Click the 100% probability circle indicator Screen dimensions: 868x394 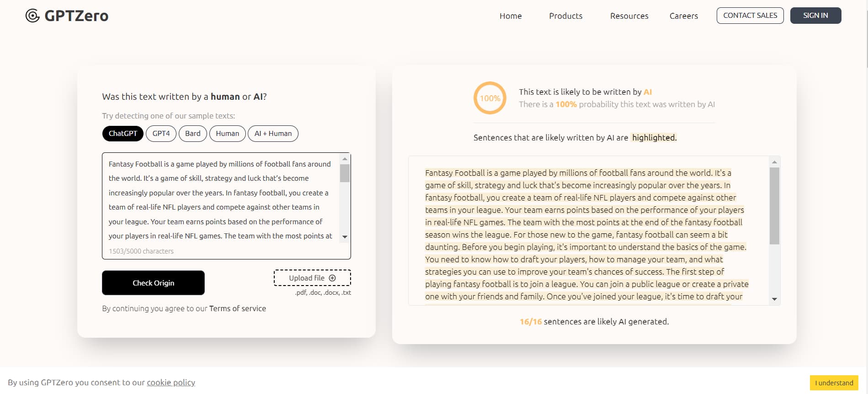pyautogui.click(x=490, y=98)
